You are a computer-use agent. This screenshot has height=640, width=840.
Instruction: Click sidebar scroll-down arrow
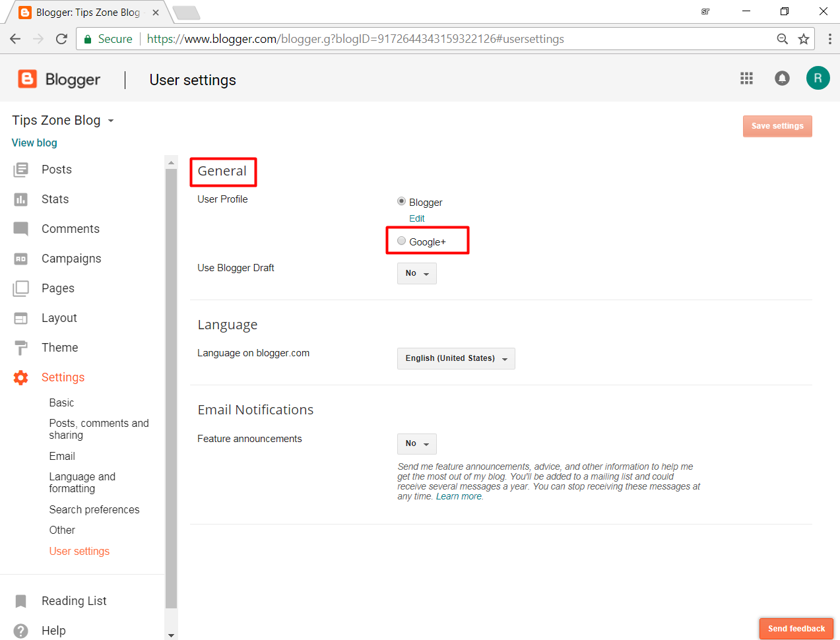coord(172,635)
